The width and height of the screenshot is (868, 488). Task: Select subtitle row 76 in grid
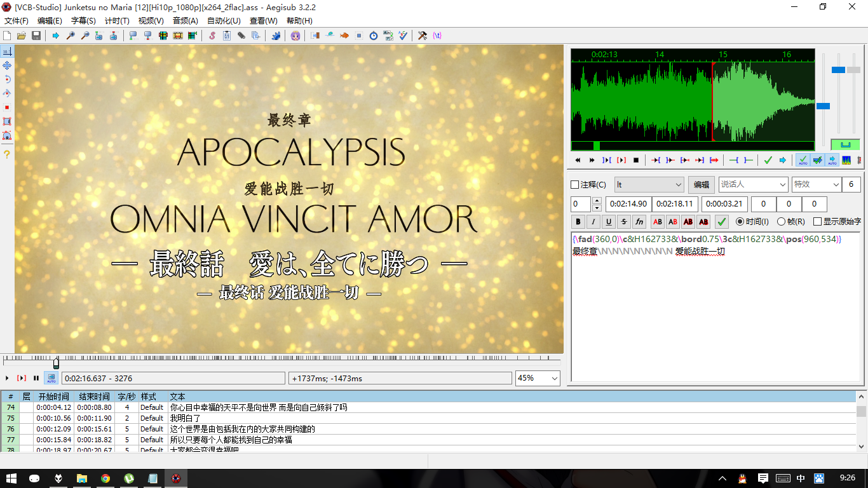(428, 429)
